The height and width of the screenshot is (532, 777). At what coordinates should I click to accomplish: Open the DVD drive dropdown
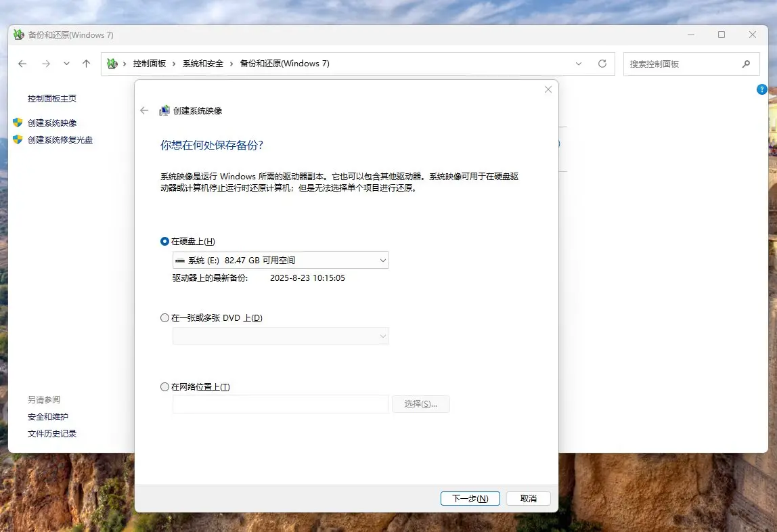tap(280, 336)
